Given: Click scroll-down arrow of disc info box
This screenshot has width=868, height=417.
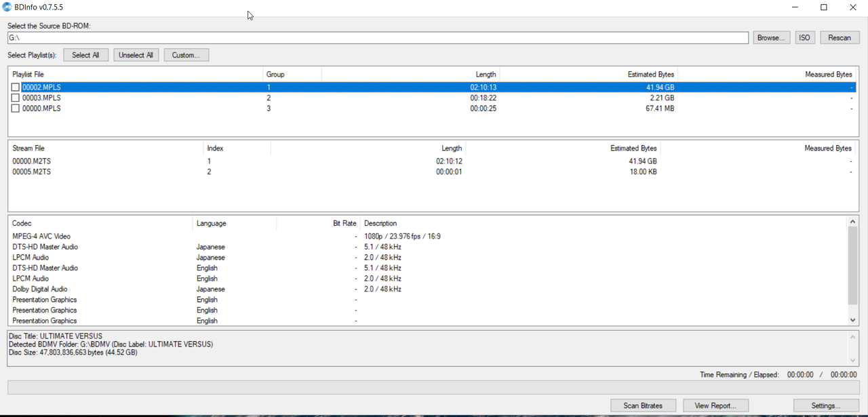Looking at the screenshot, I should [x=853, y=361].
